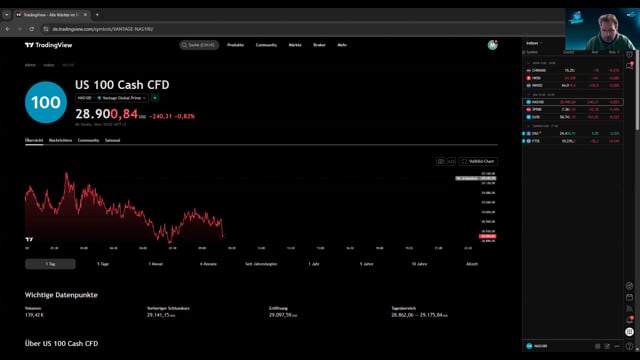Screen dimensions: 640x360
Task: Click the chart snapshot camera icon
Action: [x=440, y=162]
